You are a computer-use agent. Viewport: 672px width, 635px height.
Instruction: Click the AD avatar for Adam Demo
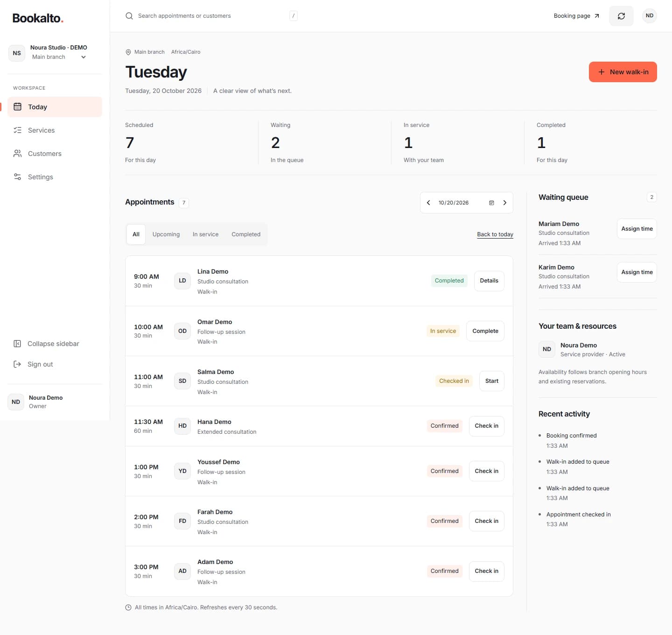coord(182,571)
